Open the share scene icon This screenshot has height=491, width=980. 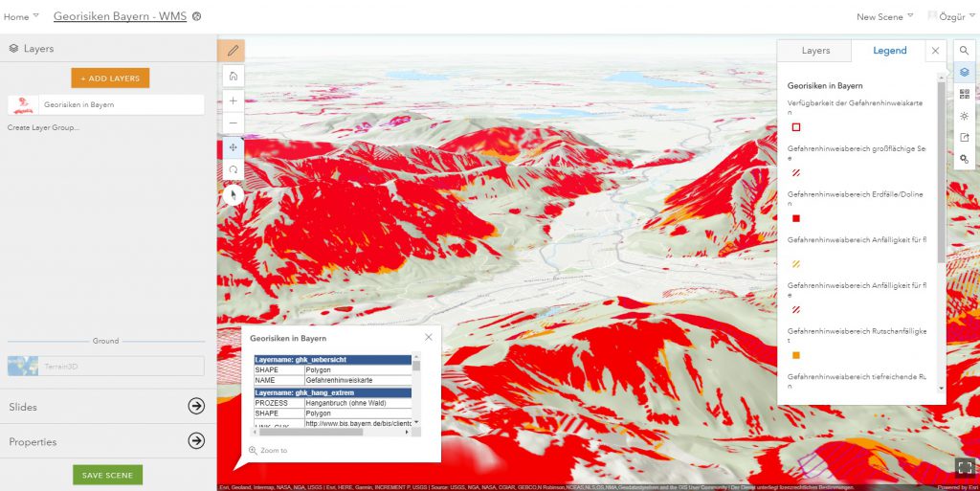[965, 138]
